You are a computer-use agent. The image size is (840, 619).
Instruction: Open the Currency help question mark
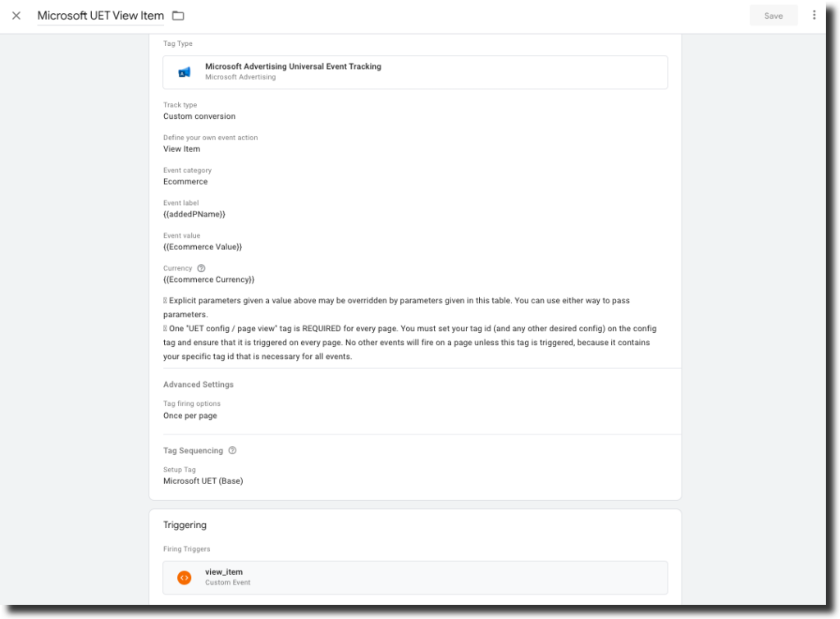point(201,268)
